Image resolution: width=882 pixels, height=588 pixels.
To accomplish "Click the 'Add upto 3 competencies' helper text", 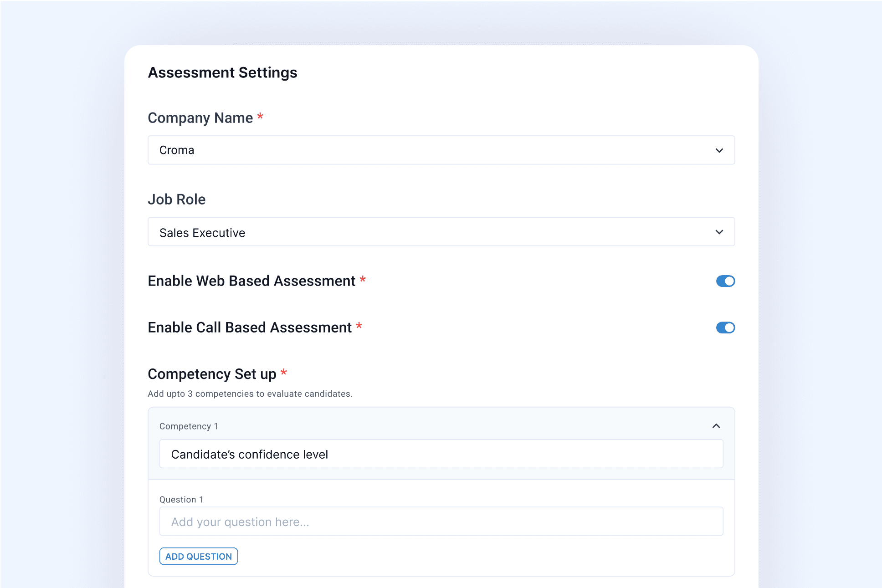I will click(x=250, y=394).
